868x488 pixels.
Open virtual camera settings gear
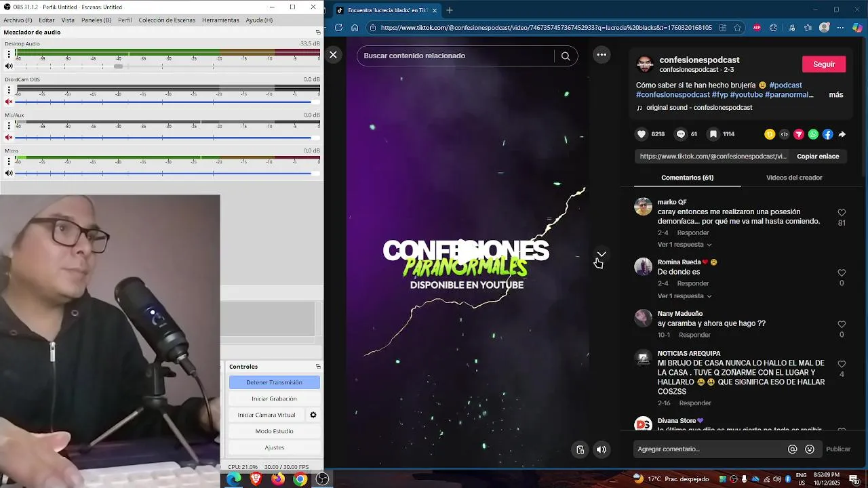coord(313,415)
